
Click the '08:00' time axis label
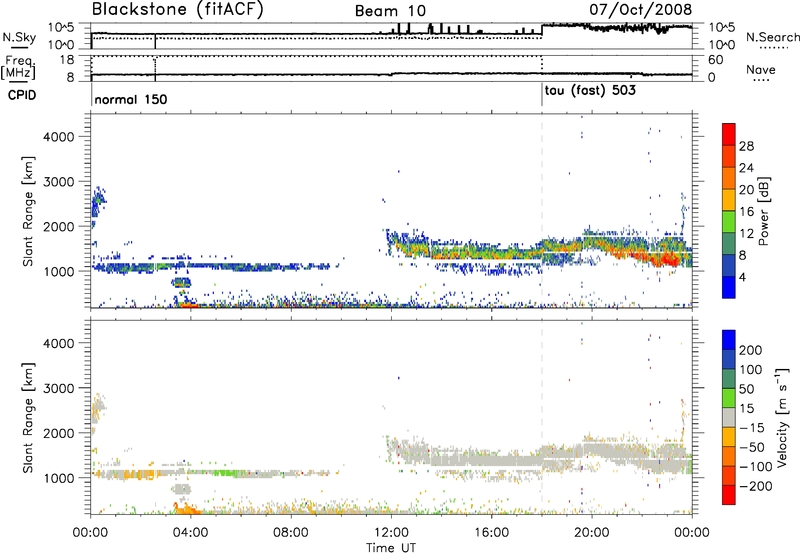point(291,533)
